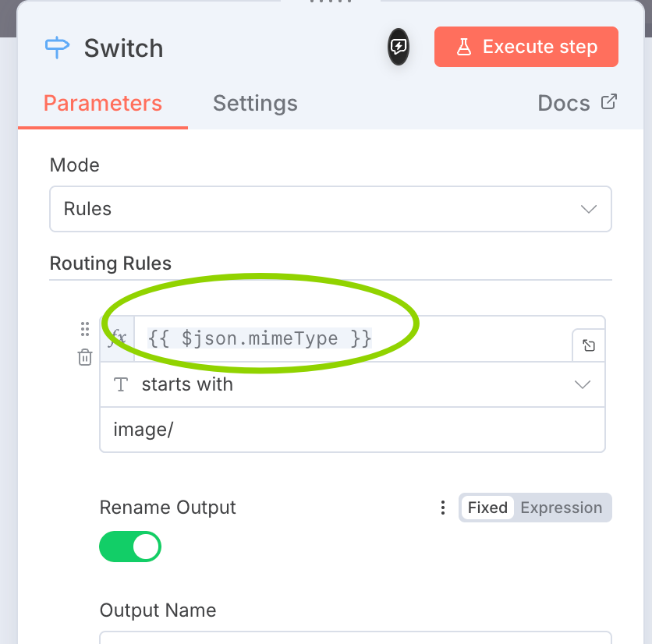Screen dimensions: 652x644
Task: Click the text type icon beside starts with
Action: coord(121,384)
